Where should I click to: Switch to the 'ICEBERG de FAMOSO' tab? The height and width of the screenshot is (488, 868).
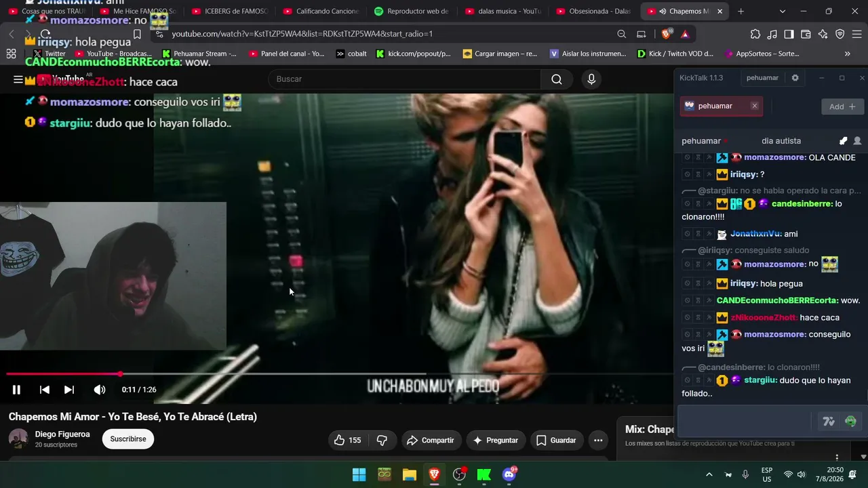point(230,12)
